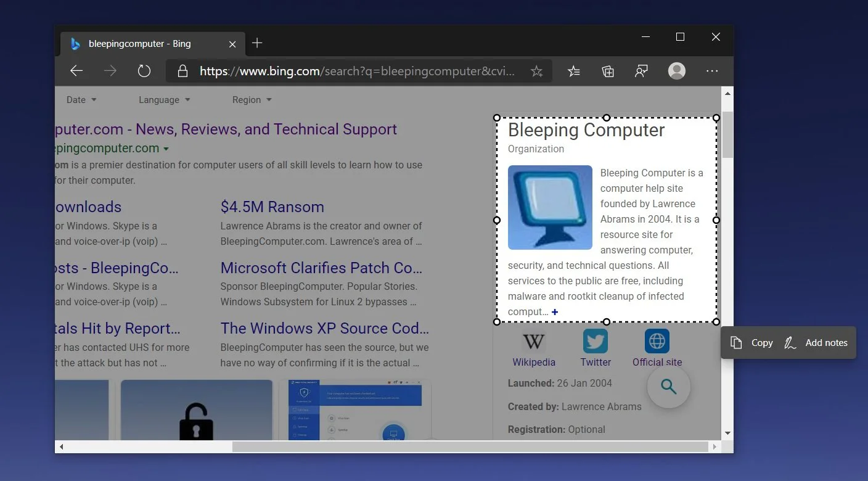Click Launched: 26 Jan 2004 text
The image size is (868, 481).
pyautogui.click(x=560, y=383)
